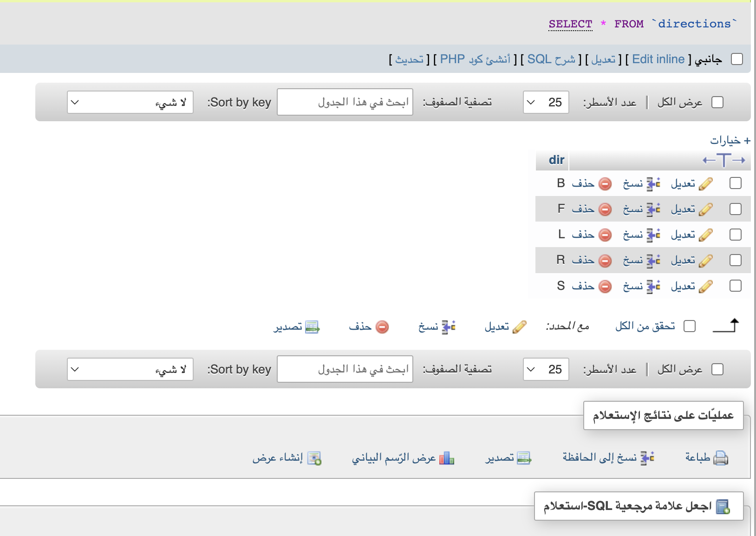Click the red delete icon in the with-selected bar

(x=382, y=327)
